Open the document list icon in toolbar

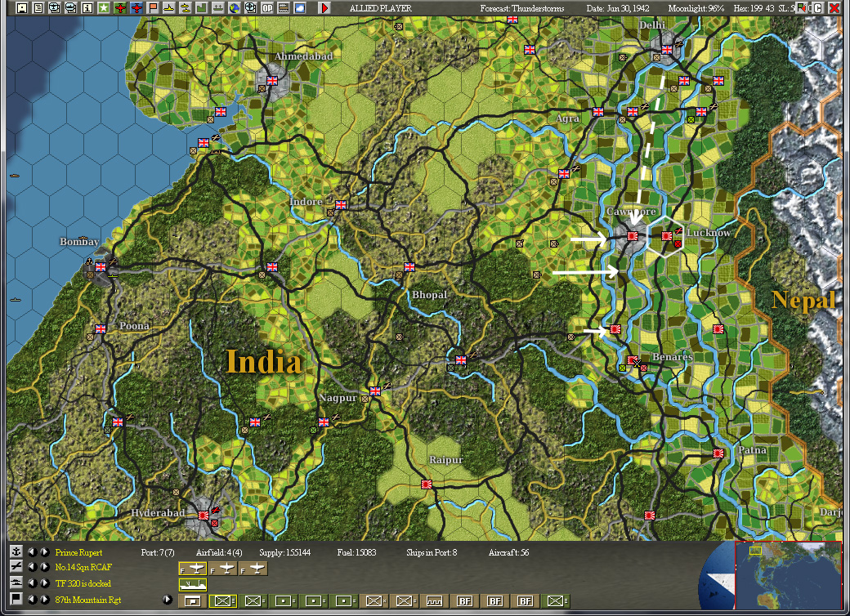[38, 8]
